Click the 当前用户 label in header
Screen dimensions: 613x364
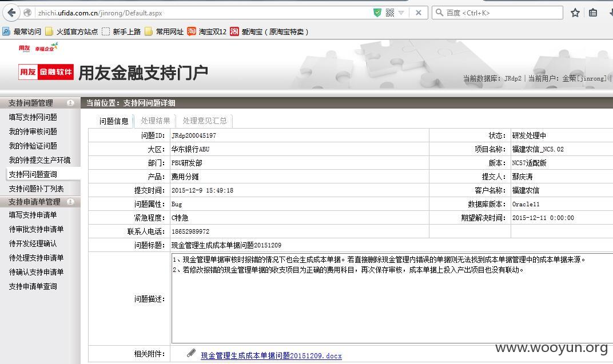click(x=544, y=78)
